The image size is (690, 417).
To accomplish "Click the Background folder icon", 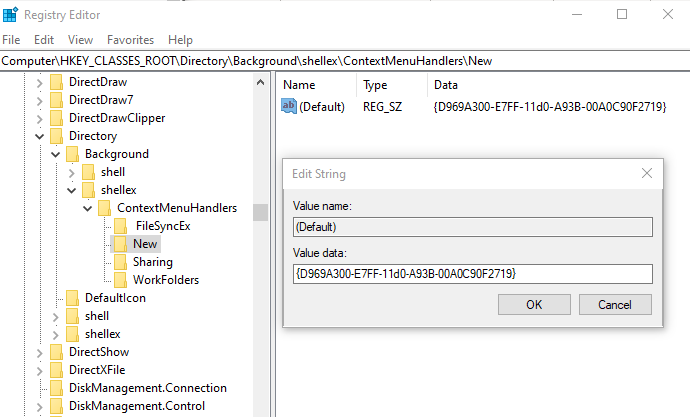I will [72, 154].
